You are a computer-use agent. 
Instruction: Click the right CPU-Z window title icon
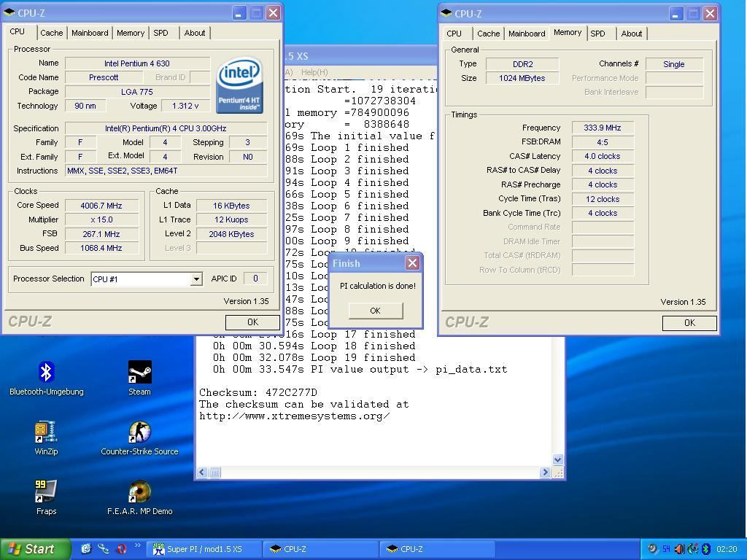(446, 13)
